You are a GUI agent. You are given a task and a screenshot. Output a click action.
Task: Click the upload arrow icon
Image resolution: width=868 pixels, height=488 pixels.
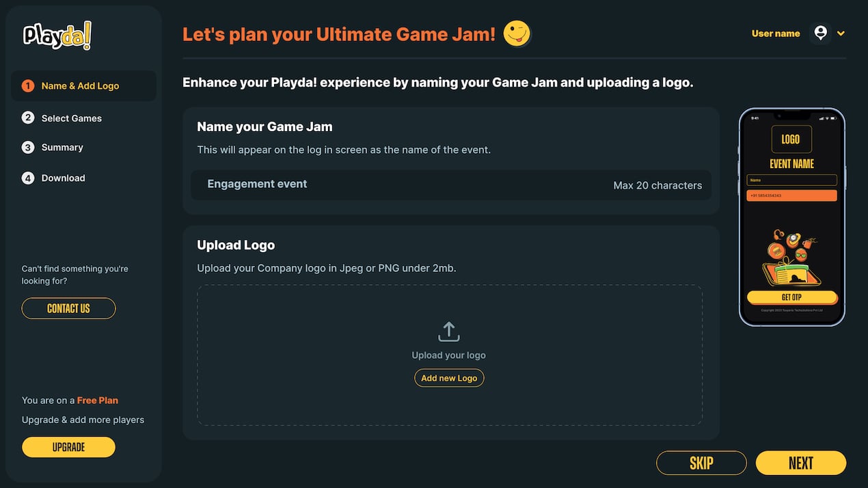pos(448,332)
